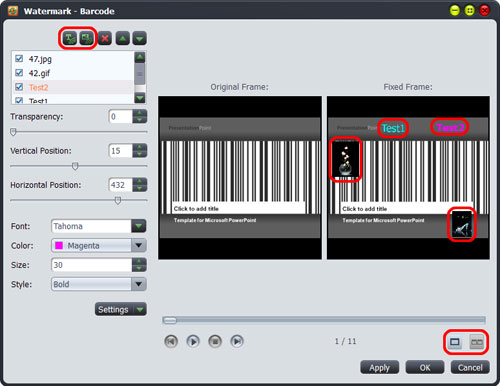Click the Transparency slider handle

tap(13, 132)
